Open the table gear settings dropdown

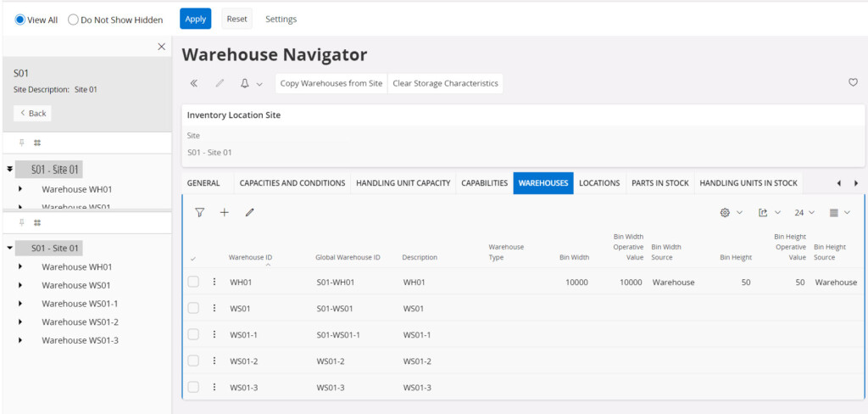click(x=731, y=213)
